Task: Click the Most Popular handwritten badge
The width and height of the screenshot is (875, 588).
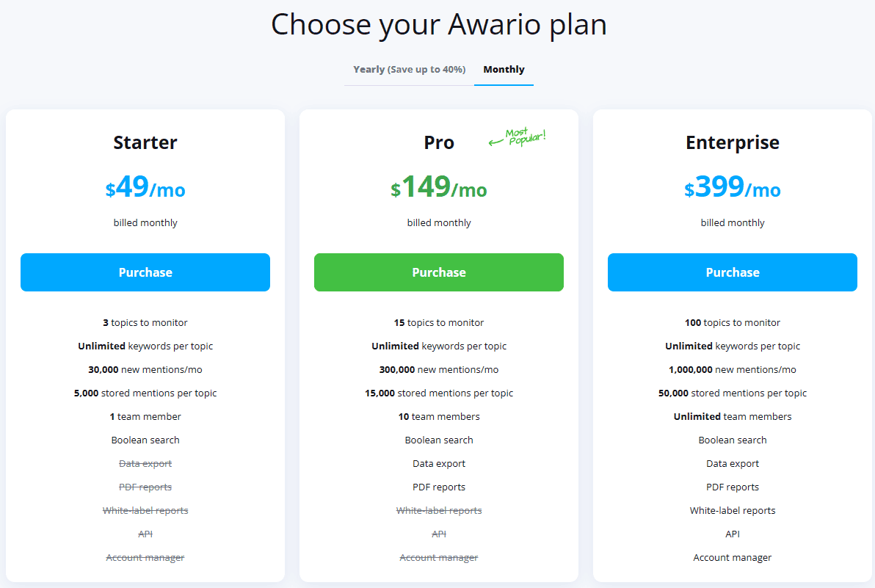Action: coord(518,137)
